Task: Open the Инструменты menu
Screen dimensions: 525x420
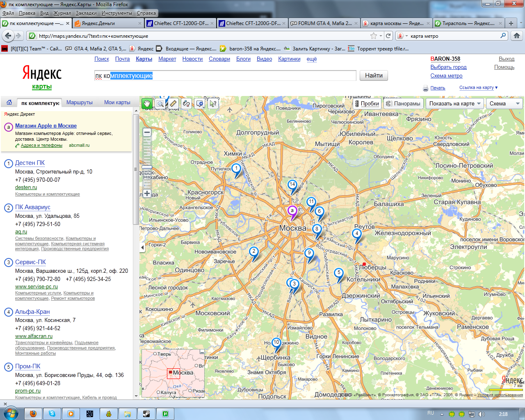Action: pos(117,13)
